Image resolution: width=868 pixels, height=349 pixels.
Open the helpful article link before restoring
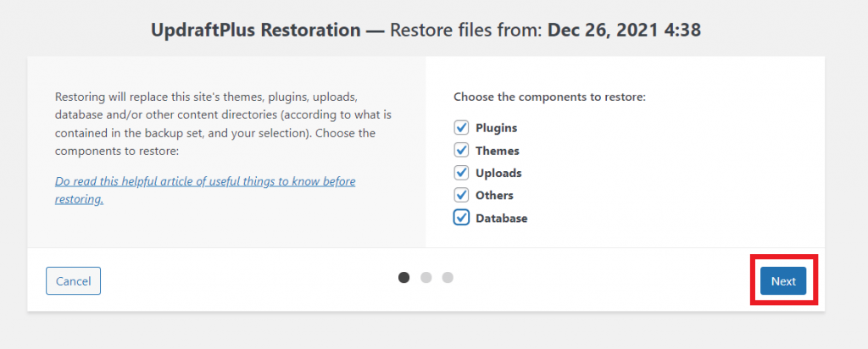[x=205, y=190]
